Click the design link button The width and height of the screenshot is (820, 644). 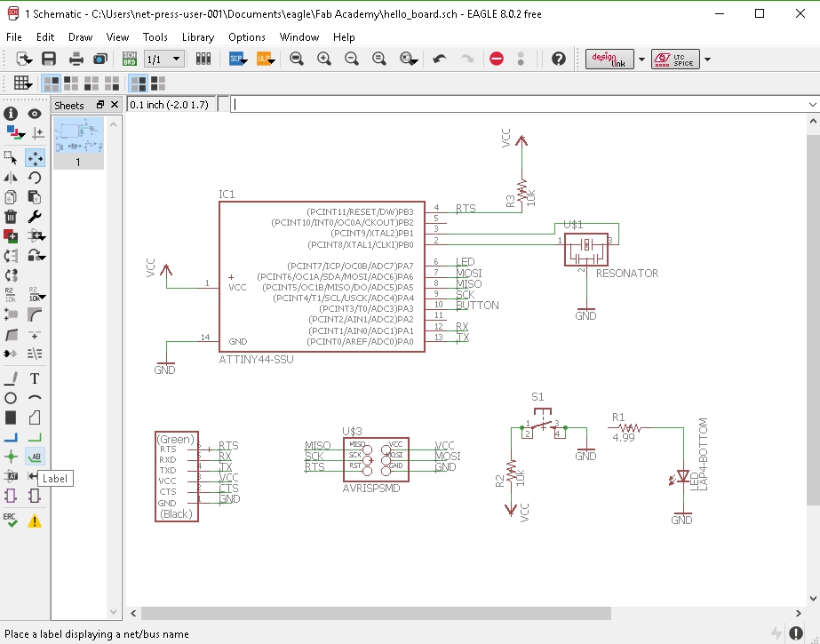(609, 59)
